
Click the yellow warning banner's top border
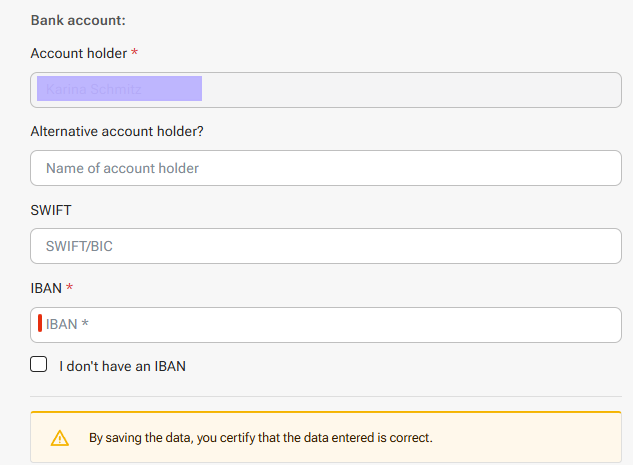pyautogui.click(x=326, y=412)
